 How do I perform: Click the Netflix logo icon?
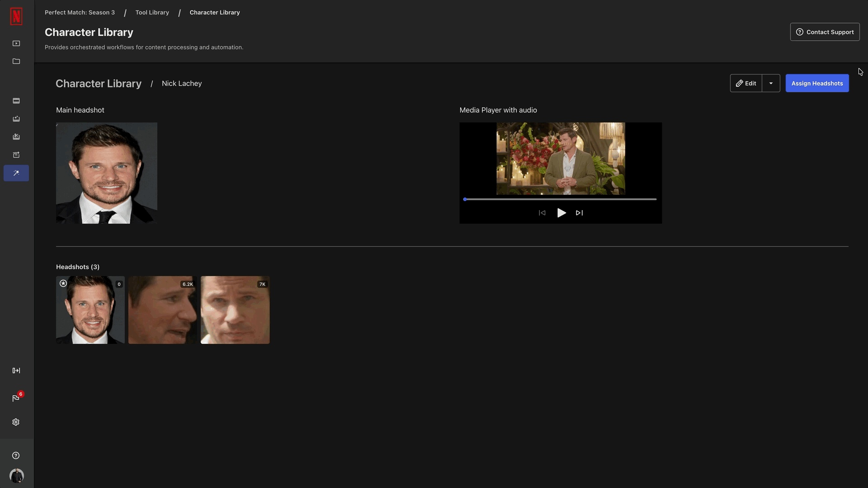(x=16, y=16)
